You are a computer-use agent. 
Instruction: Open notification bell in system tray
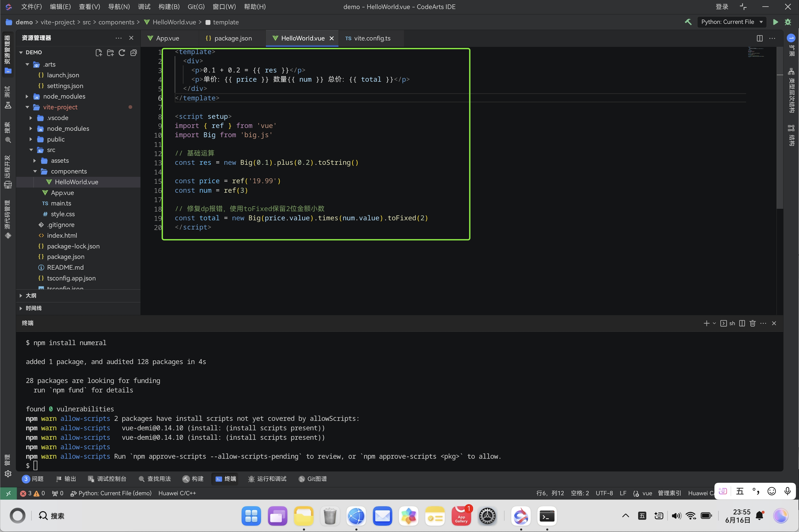pos(760,516)
